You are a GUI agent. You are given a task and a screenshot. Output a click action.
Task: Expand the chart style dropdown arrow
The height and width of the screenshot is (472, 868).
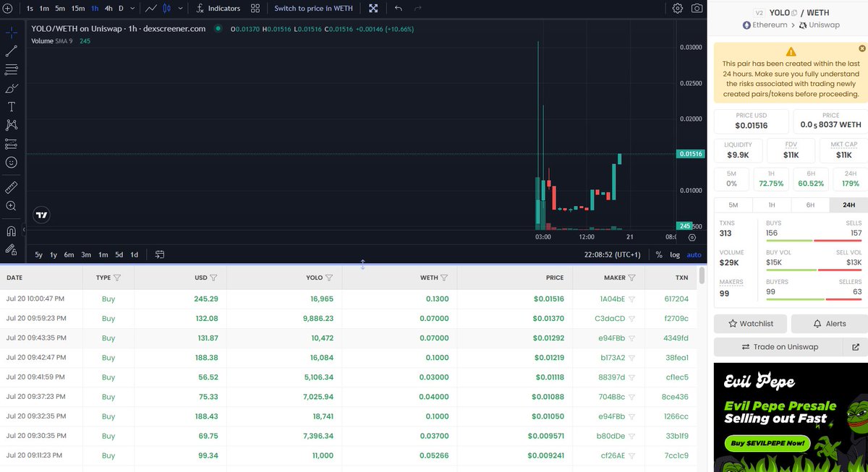coord(179,9)
